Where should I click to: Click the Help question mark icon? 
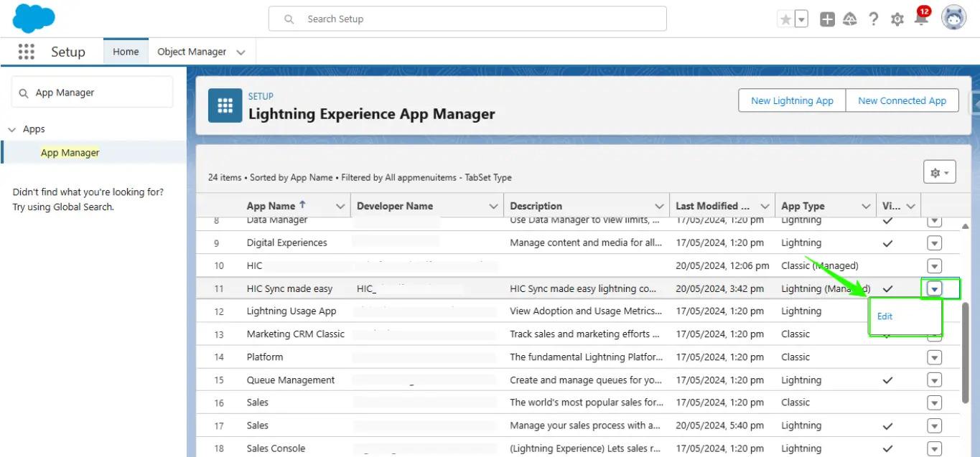click(873, 19)
